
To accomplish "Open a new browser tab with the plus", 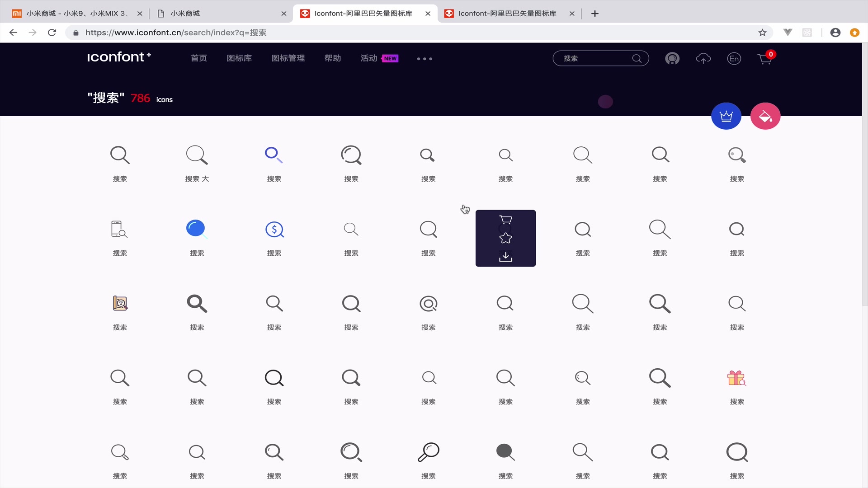I will [594, 14].
